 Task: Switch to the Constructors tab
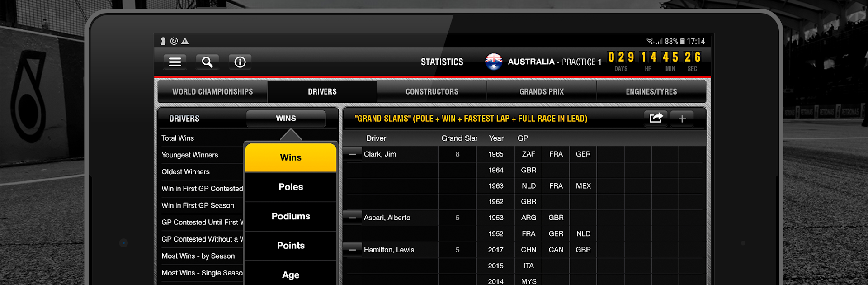coord(432,92)
